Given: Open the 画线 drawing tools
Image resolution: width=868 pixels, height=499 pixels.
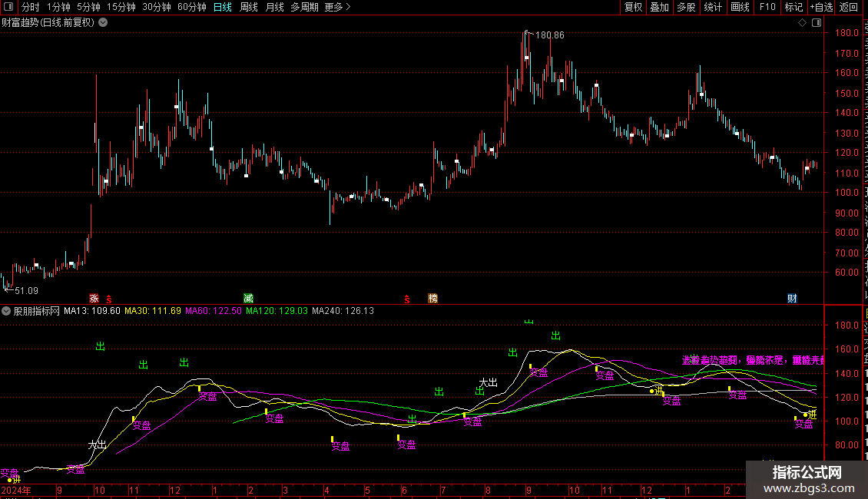Looking at the screenshot, I should click(740, 7).
